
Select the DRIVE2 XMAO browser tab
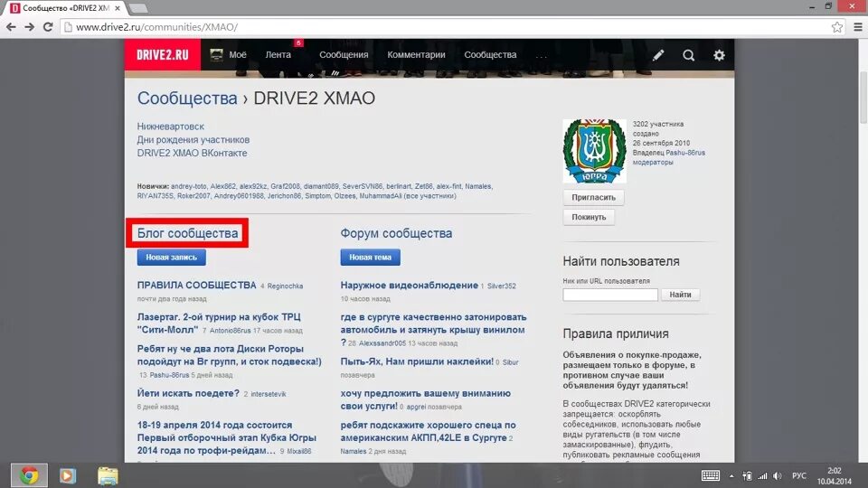[65, 8]
